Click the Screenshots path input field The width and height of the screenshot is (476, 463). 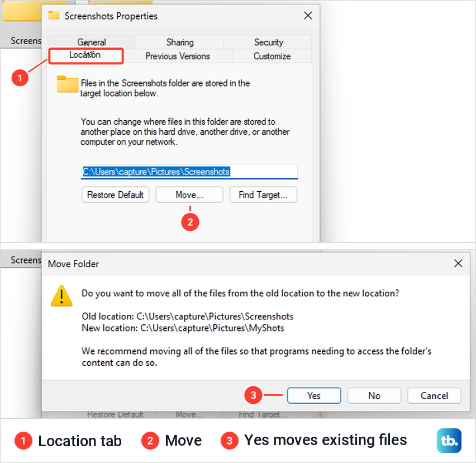189,172
